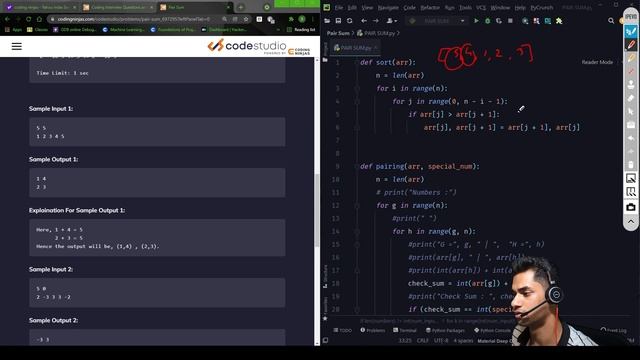Click the UTF-8 encoding status item
Screen dimensions: 640x360
[441, 340]
